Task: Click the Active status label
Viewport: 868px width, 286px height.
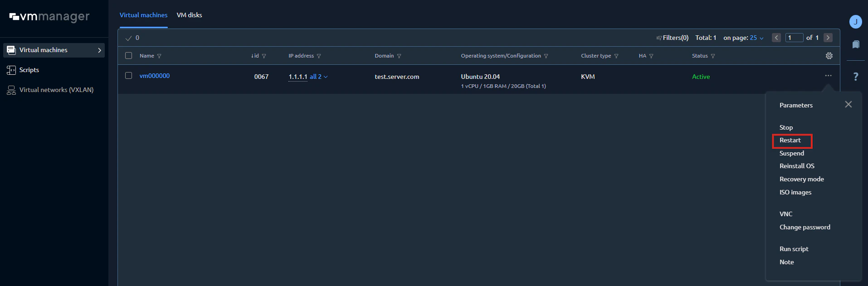Action: tap(701, 77)
